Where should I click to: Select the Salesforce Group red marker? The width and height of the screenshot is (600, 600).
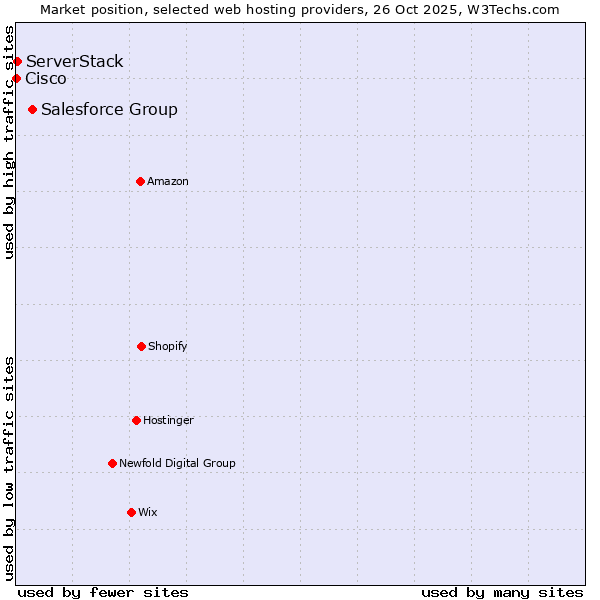point(33,109)
